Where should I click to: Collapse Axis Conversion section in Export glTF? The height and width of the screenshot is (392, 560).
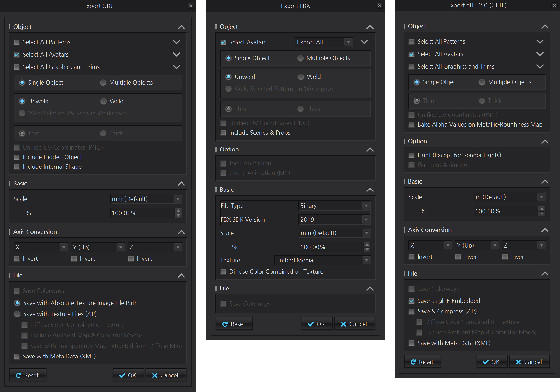545,230
